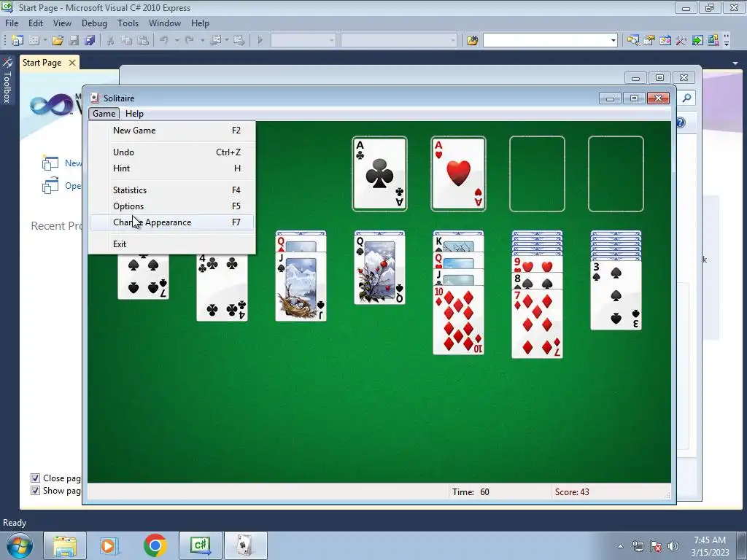This screenshot has height=560, width=747.
Task: Click the Open Project icon on Start Page
Action: pos(50,186)
